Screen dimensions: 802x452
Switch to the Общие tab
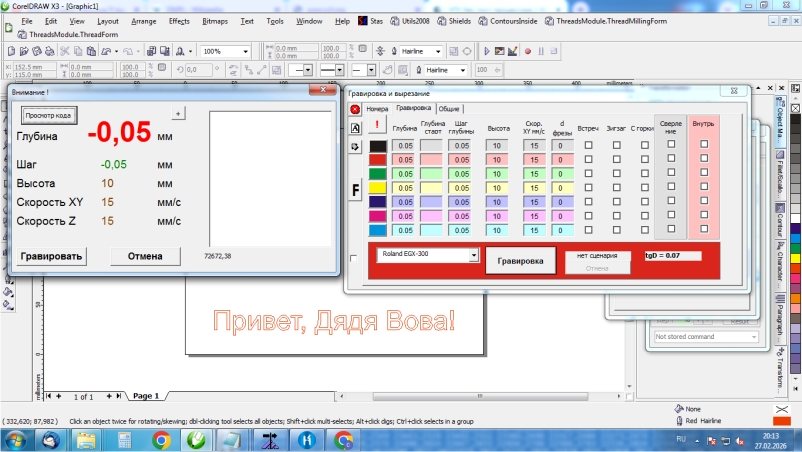point(450,108)
